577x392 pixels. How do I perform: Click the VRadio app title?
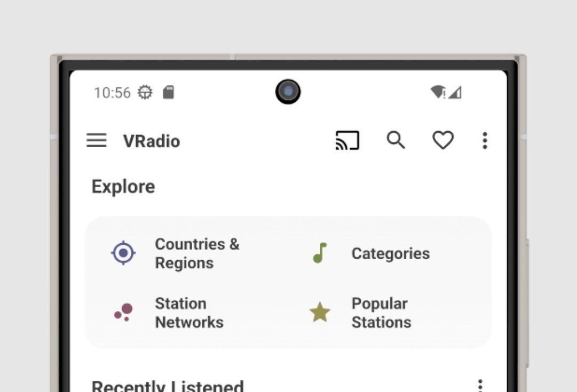coord(152,141)
